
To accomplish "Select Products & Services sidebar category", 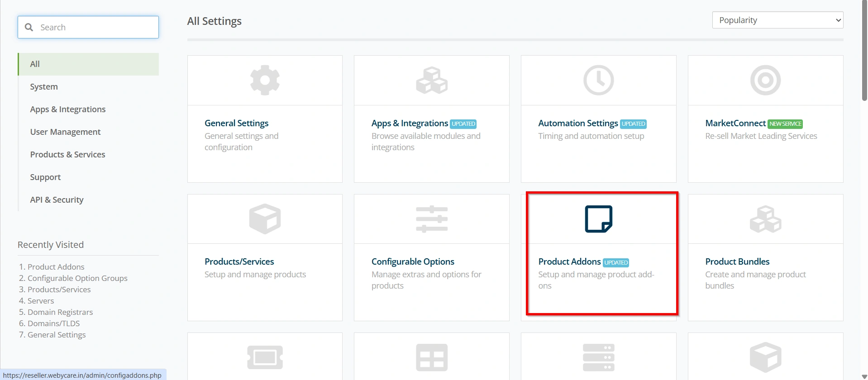I will [x=67, y=155].
